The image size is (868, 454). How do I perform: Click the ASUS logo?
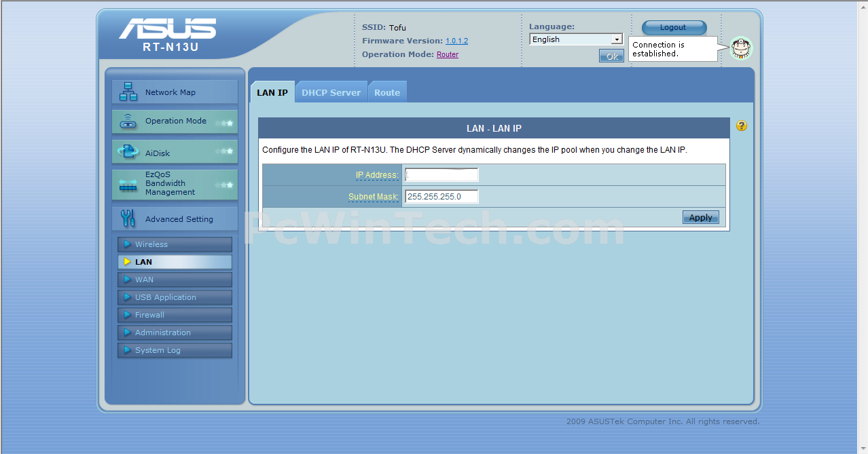[x=168, y=29]
